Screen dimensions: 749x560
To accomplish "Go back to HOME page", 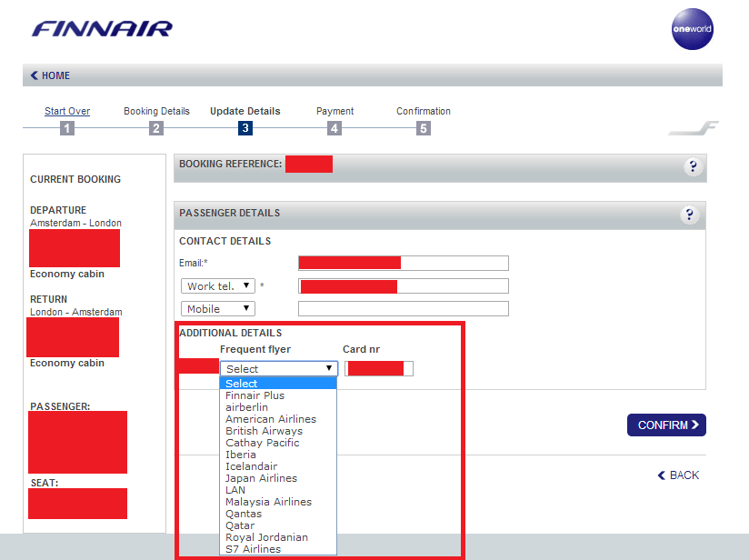I will 50,75.
